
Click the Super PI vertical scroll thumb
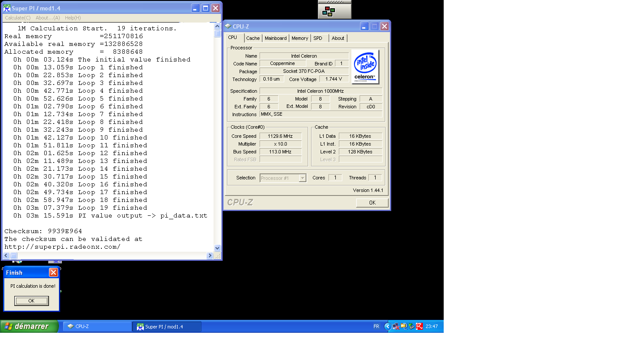(218, 34)
